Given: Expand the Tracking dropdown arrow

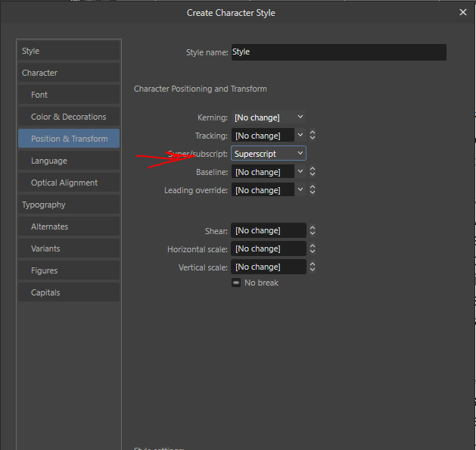Looking at the screenshot, I should coord(300,136).
